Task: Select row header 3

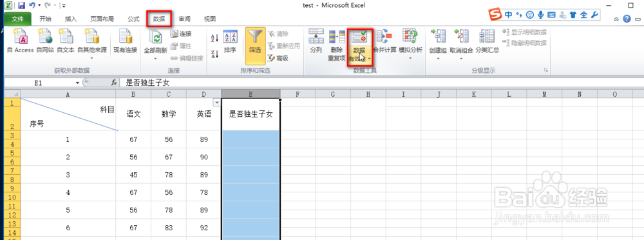Action: point(12,135)
